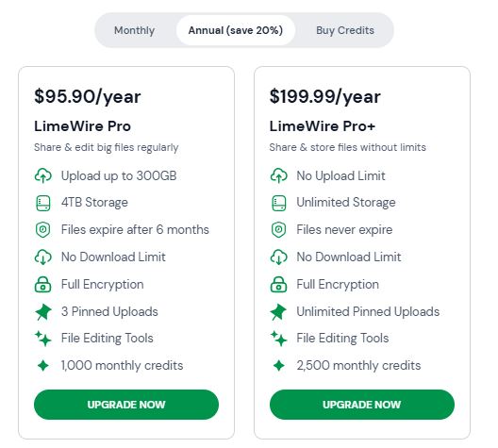Click the storage drive icon next to 4TB Storage
498x448 pixels.
42,203
